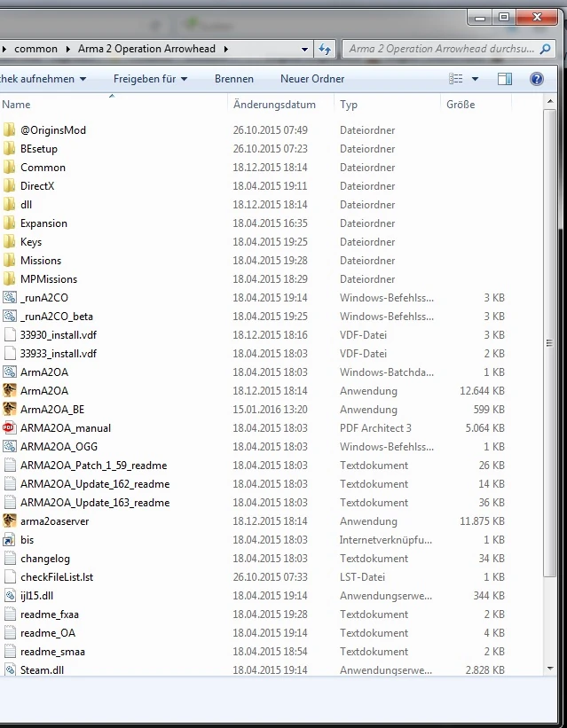The image size is (567, 728).
Task: Sort by the Größe column header
Action: pos(476,105)
